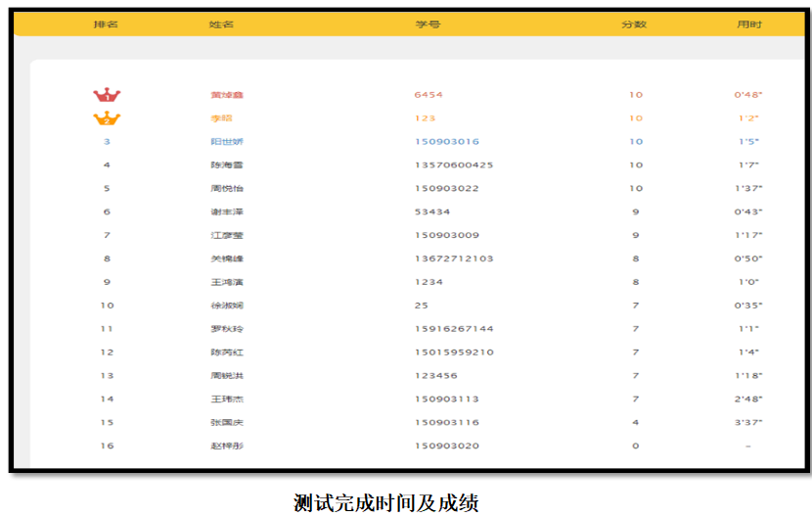
Task: Click the orange second-place crown icon
Action: [x=107, y=118]
